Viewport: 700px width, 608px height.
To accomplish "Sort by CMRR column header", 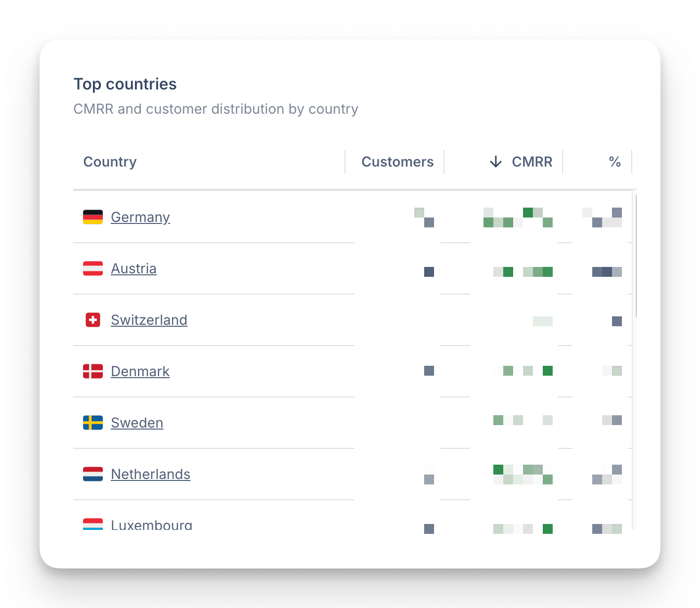I will 532,162.
